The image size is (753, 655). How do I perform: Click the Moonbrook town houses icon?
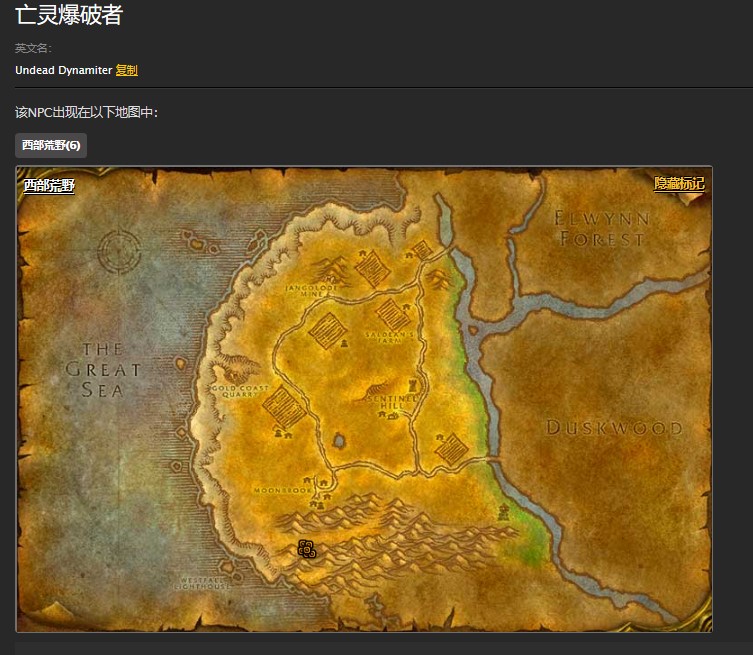pyautogui.click(x=323, y=486)
